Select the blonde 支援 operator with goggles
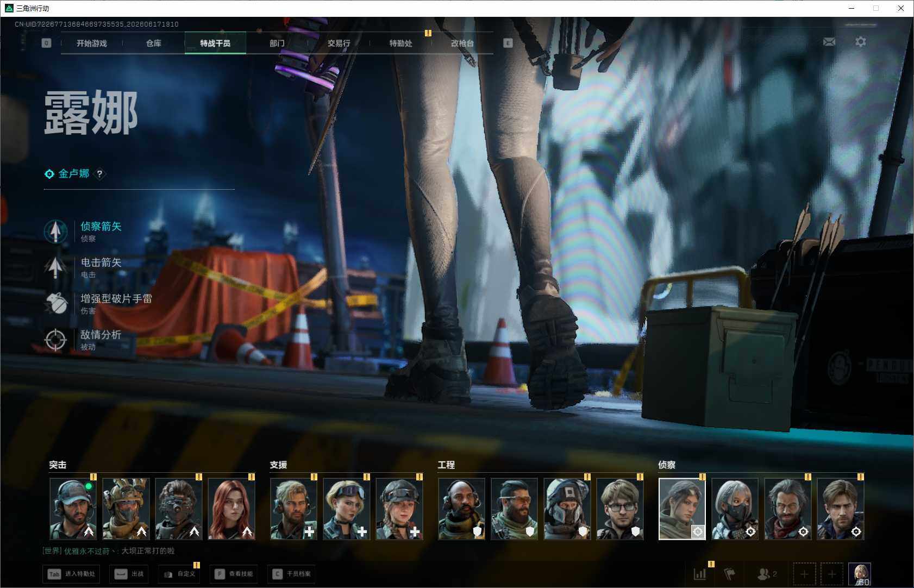Image resolution: width=914 pixels, height=588 pixels. pyautogui.click(x=347, y=509)
